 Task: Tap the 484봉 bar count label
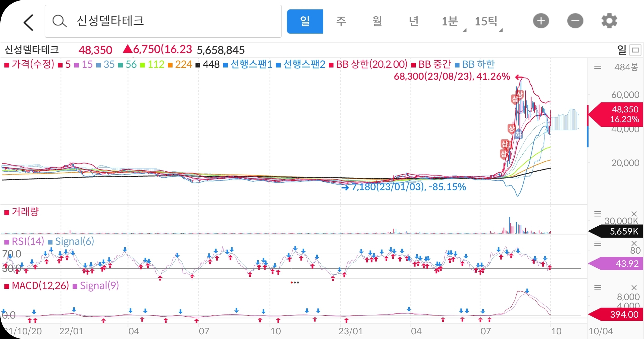tap(626, 67)
